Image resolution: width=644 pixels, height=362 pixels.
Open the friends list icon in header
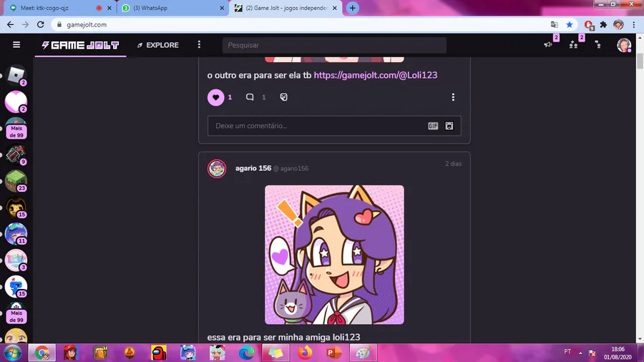(598, 45)
